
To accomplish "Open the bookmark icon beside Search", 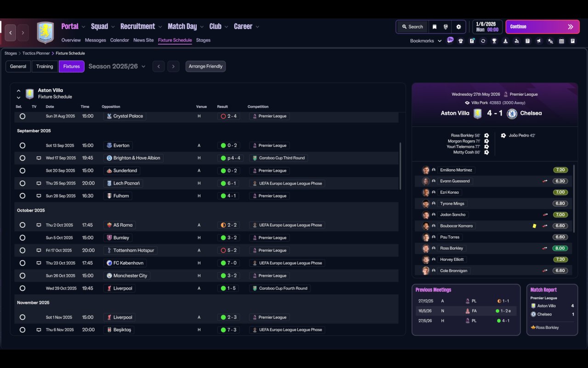I will (x=434, y=27).
